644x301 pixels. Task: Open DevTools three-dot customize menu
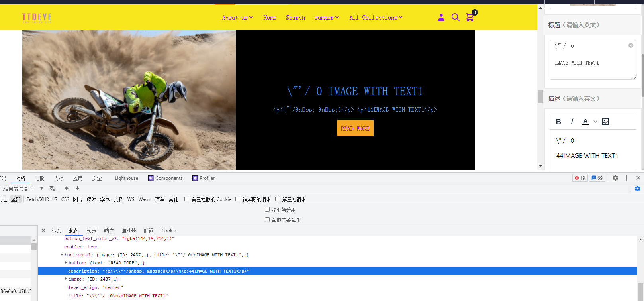tap(626, 178)
